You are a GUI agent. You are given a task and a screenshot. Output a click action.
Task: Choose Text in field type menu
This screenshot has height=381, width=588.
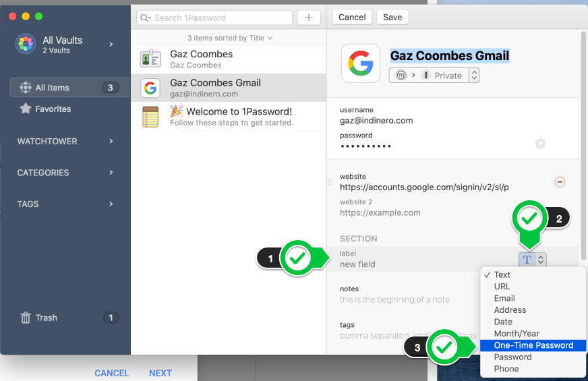(533, 275)
